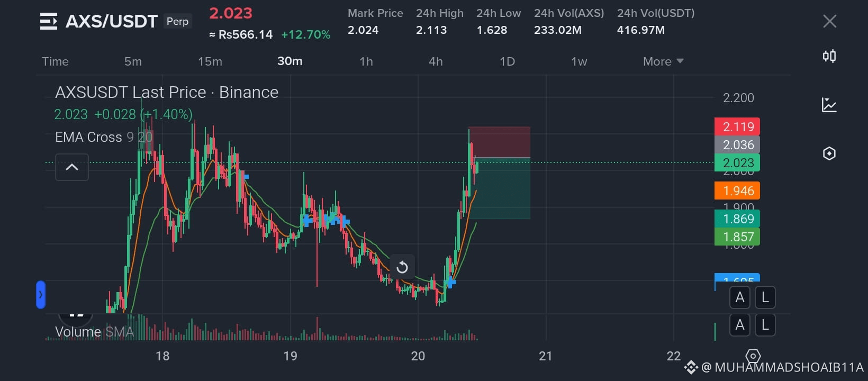
Task: Click date 19 on the time axis
Action: [290, 356]
